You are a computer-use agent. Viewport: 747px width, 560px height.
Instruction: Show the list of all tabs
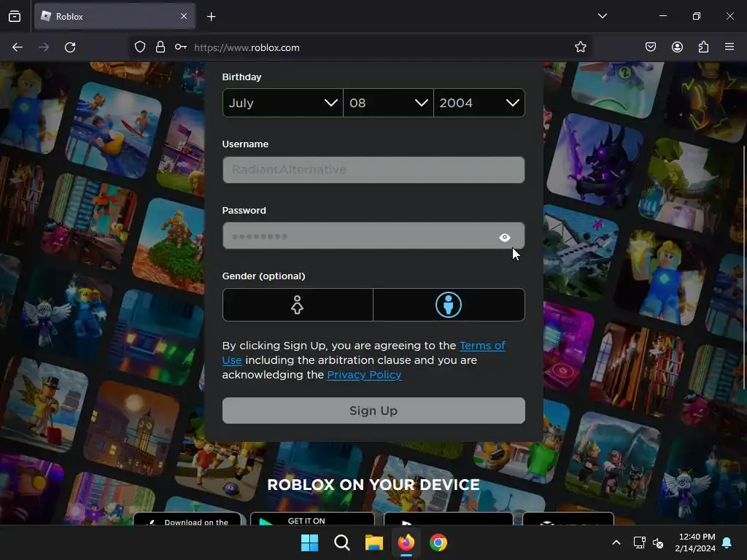coord(602,16)
